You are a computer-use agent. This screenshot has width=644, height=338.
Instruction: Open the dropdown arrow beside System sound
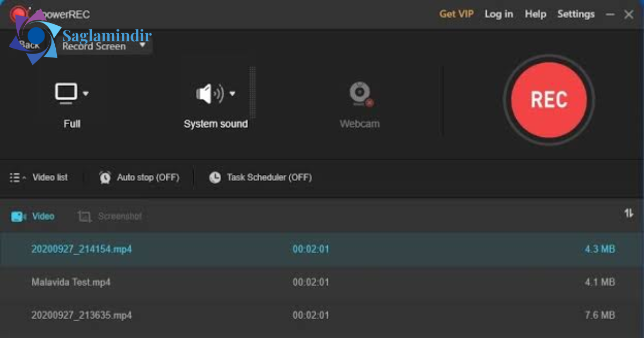tap(232, 93)
